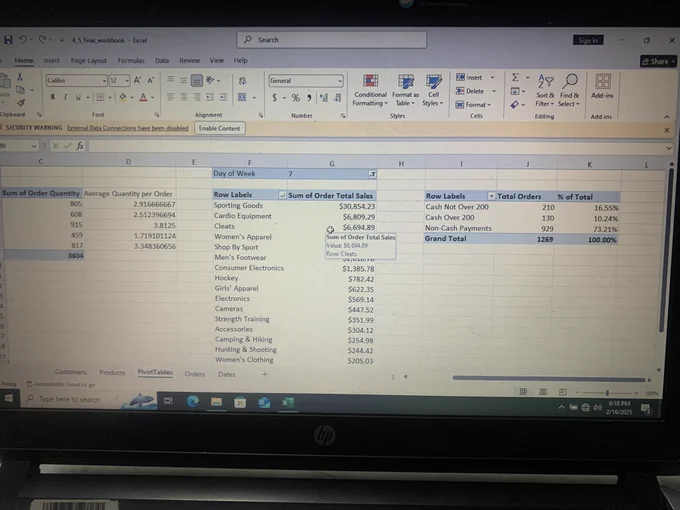Switch to the Orders sheet tab

coord(194,374)
